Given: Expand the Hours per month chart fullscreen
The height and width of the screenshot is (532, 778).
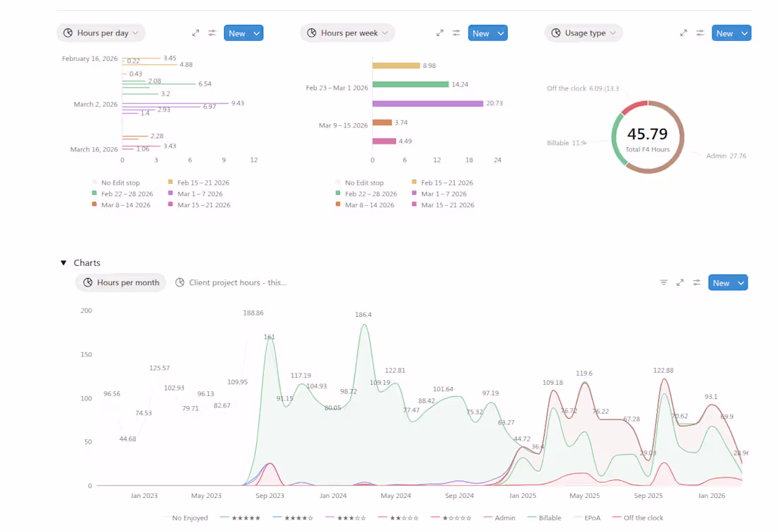Looking at the screenshot, I should 680,282.
